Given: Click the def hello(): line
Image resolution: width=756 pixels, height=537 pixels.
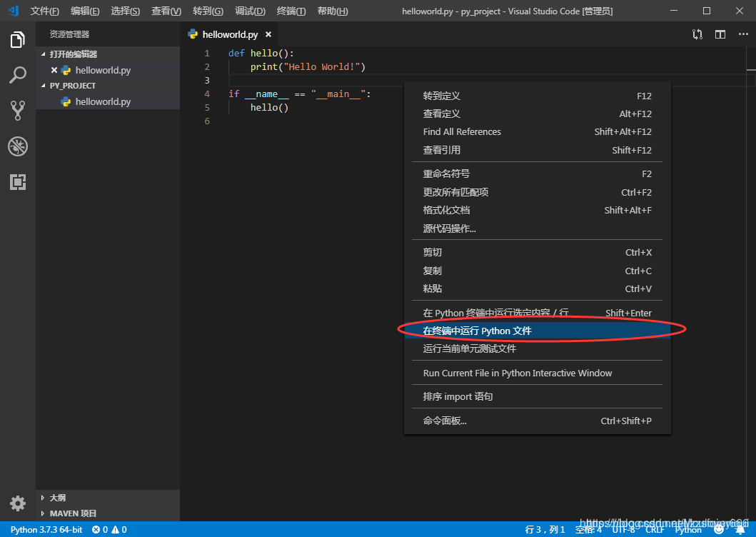Looking at the screenshot, I should tap(261, 53).
